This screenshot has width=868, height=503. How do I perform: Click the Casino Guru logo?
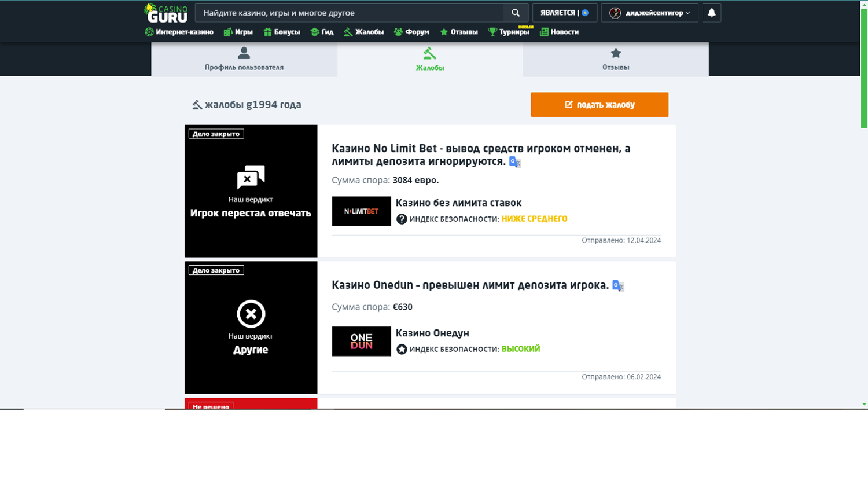(x=166, y=13)
